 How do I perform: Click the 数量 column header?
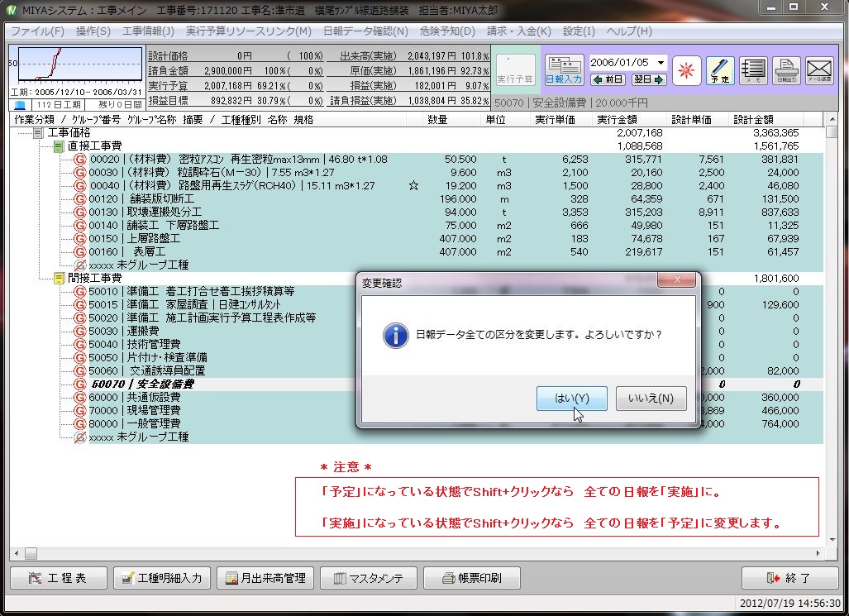pos(437,120)
